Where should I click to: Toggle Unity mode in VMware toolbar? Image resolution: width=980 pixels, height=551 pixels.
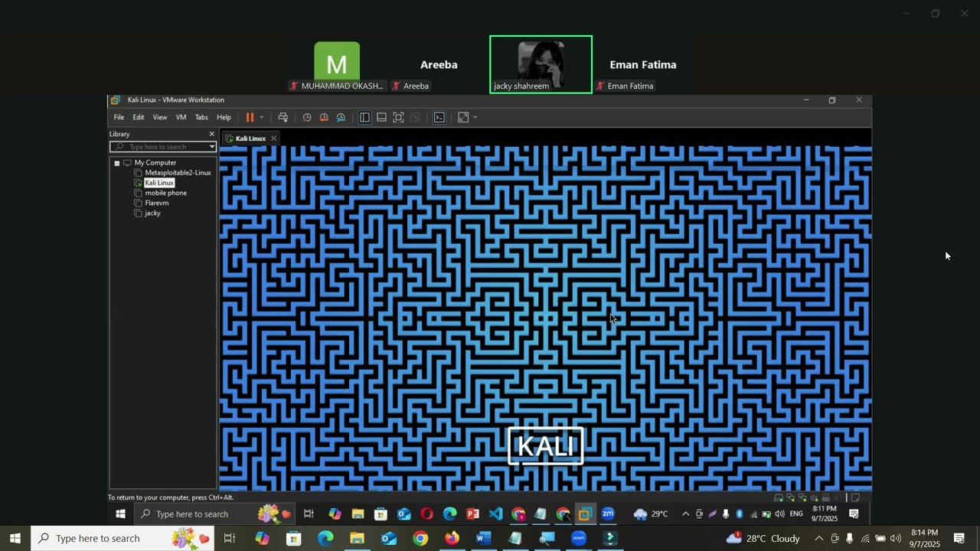(x=415, y=117)
